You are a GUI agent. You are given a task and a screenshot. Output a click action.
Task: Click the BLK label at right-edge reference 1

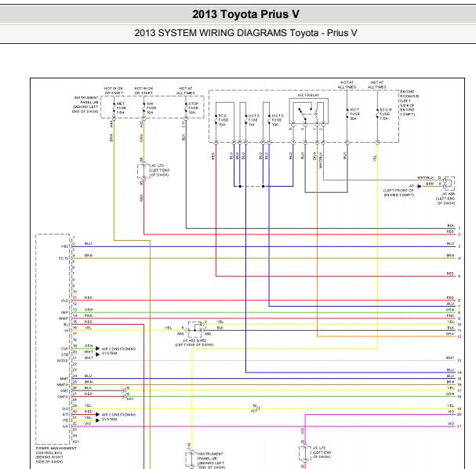point(450,226)
